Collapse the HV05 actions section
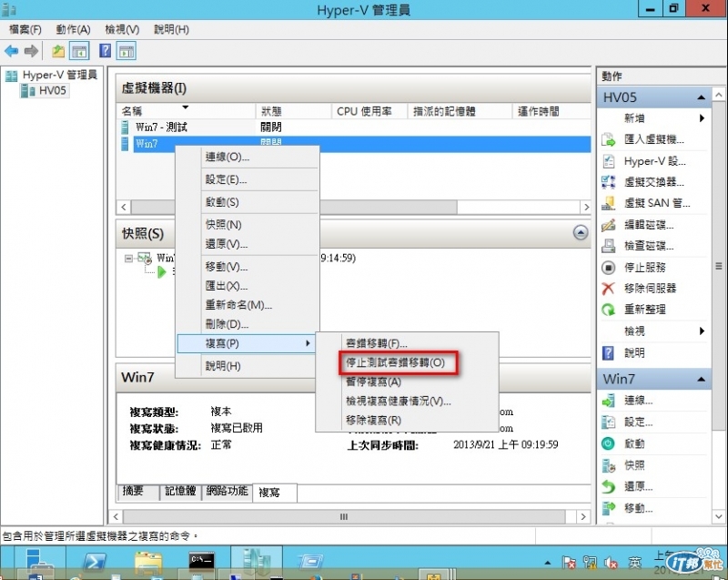Screen dimensions: 728x580 (701, 97)
